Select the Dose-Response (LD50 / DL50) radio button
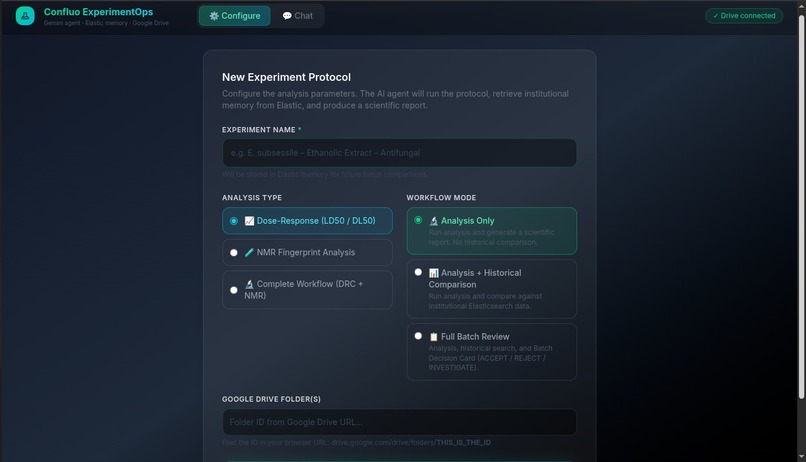 tap(234, 221)
